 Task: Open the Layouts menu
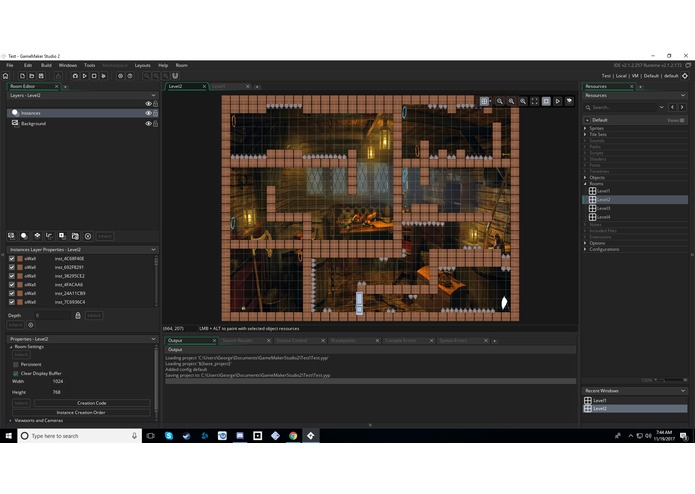click(x=143, y=65)
